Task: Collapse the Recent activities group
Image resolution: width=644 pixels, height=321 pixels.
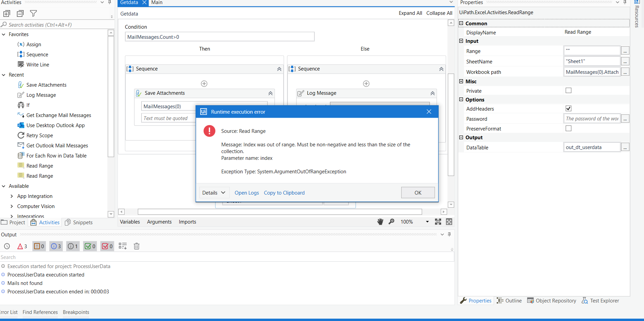Action: click(x=4, y=75)
